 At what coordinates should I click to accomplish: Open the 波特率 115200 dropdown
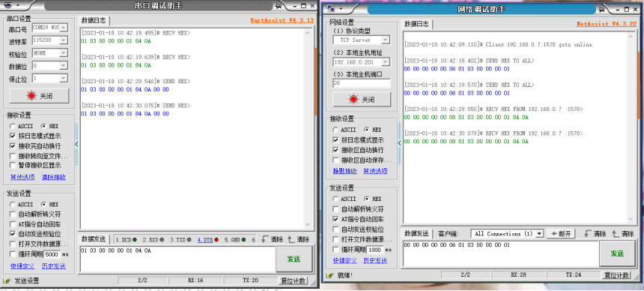[63, 40]
